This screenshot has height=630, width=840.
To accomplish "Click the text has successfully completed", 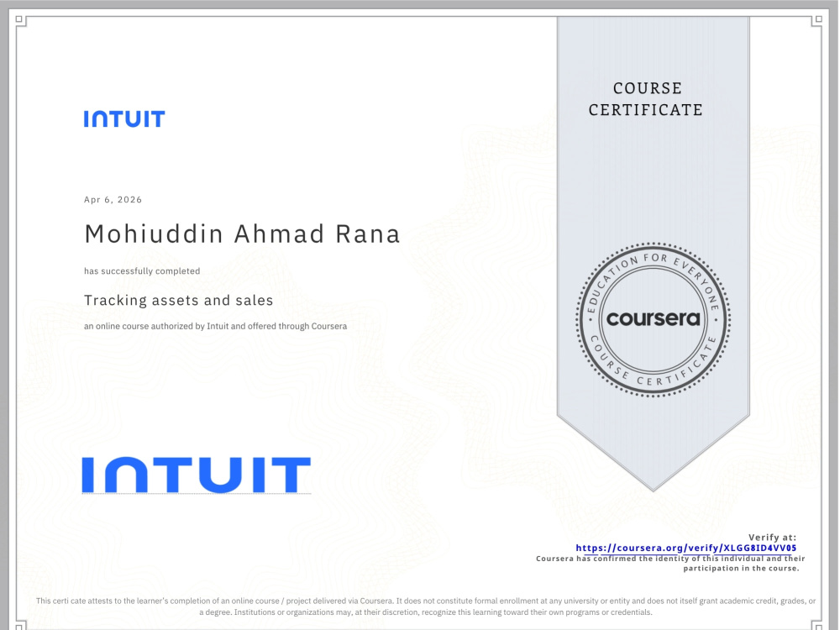I will pos(142,271).
